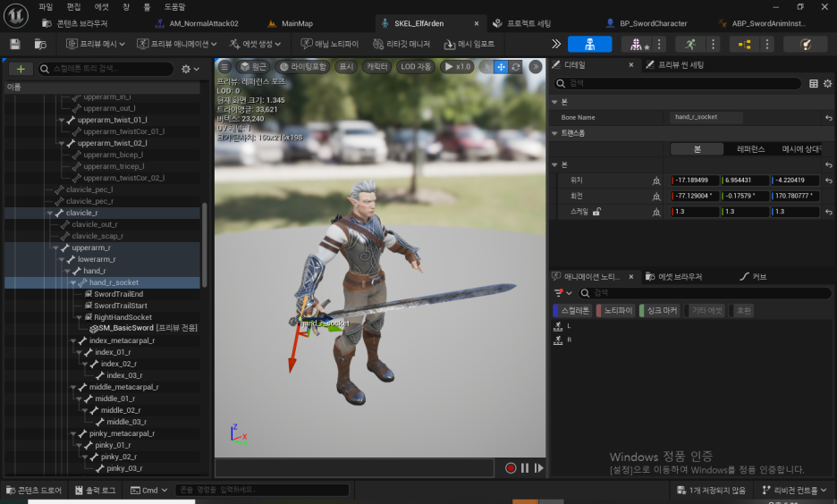The image size is (837, 504).
Task: Open playback speed x1.0 menu
Action: click(458, 67)
